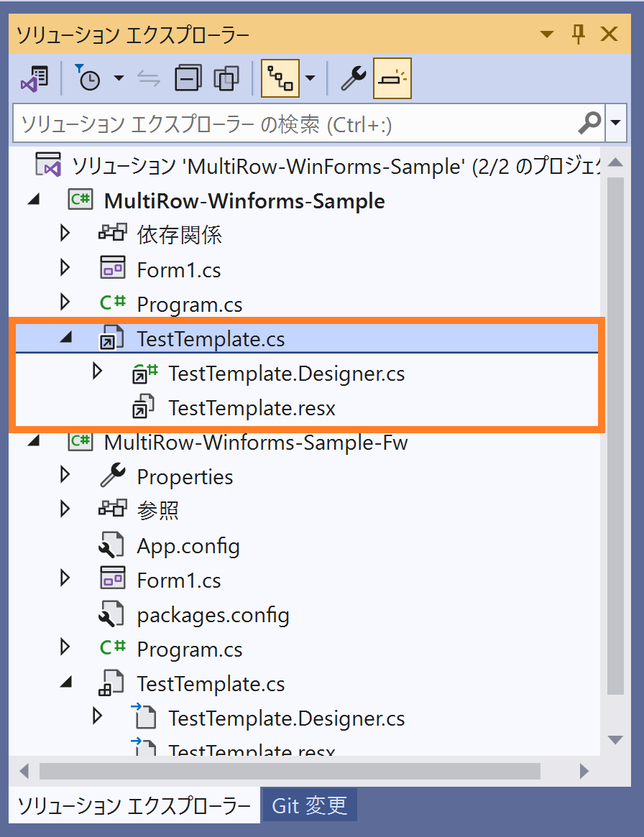Collapse the MultiRow-Winforms-Sample-Fw project
The height and width of the screenshot is (837, 644).
tap(34, 441)
